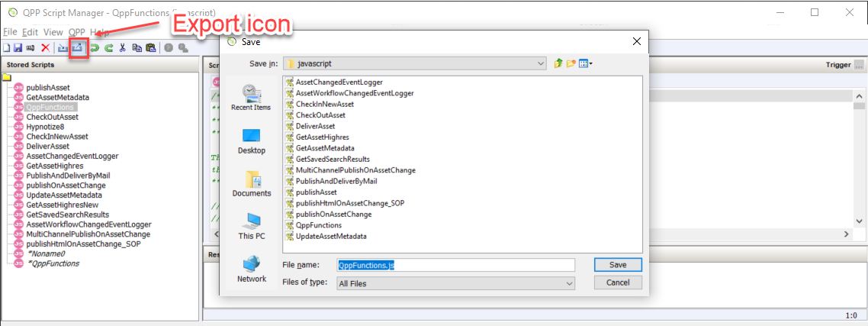Click the Import script toolbar icon
Viewport: 868px width, 326px height.
click(63, 48)
